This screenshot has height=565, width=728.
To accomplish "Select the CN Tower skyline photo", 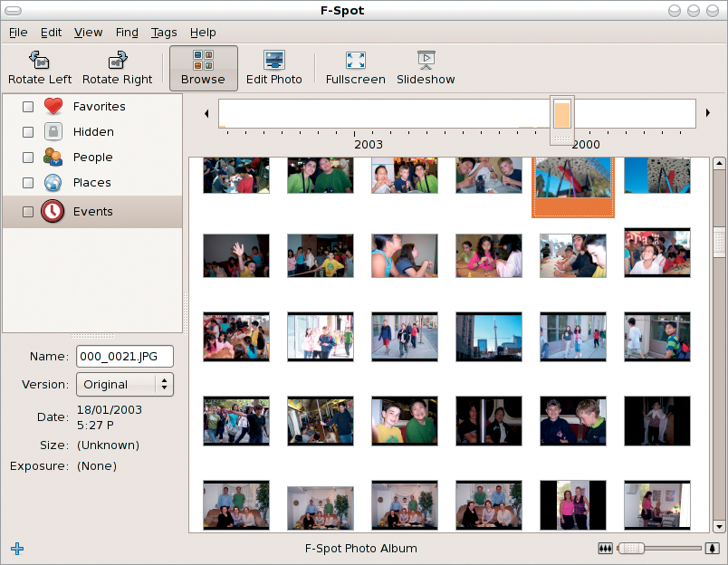I will pos(489,337).
